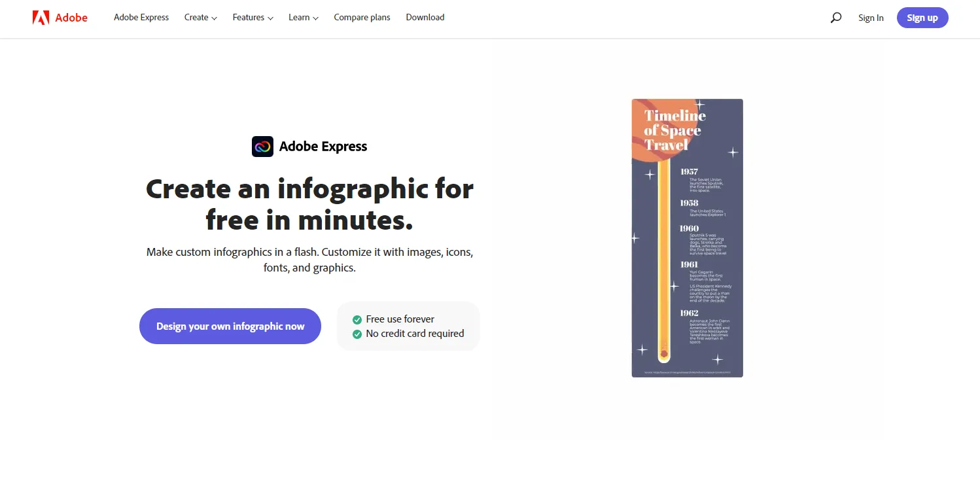Expand the Features dropdown menu

point(253,18)
